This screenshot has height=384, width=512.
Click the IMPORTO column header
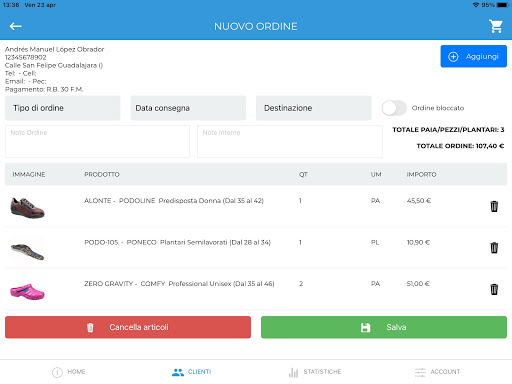[421, 174]
